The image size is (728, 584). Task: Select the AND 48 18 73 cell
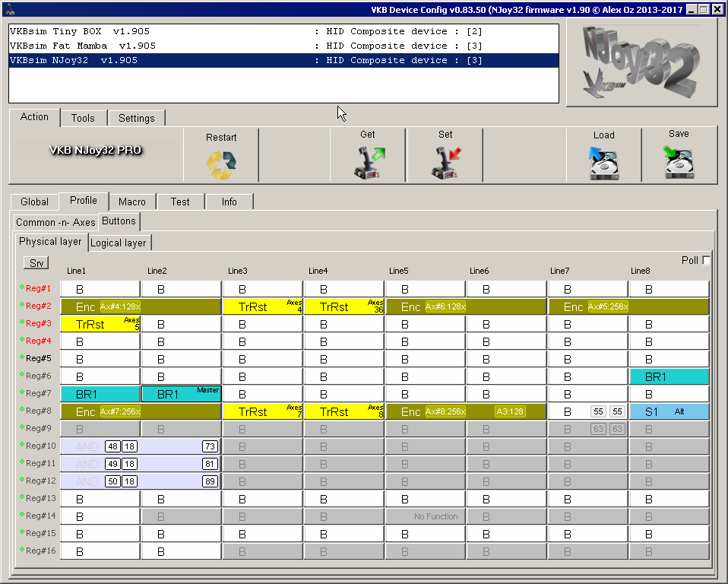141,446
